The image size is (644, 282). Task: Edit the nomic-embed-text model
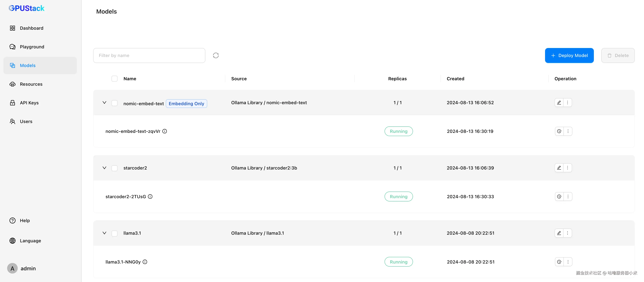pyautogui.click(x=559, y=102)
